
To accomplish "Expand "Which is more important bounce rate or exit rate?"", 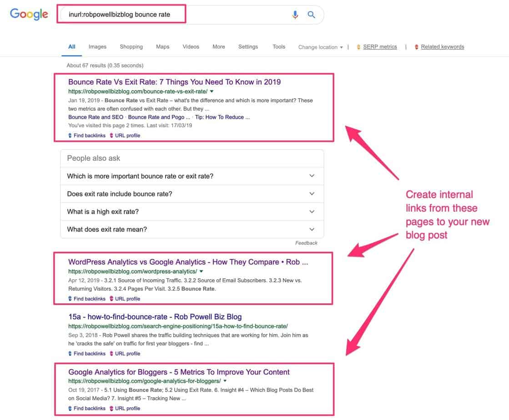I will point(312,175).
